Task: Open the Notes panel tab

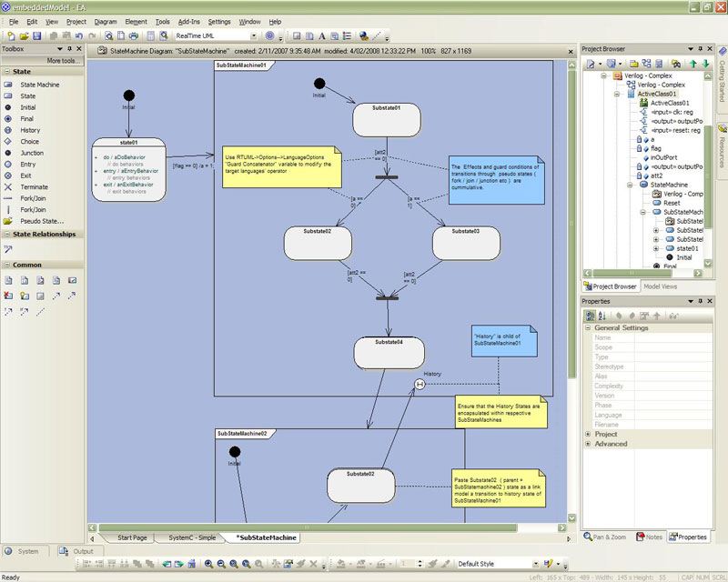Action: tap(650, 537)
